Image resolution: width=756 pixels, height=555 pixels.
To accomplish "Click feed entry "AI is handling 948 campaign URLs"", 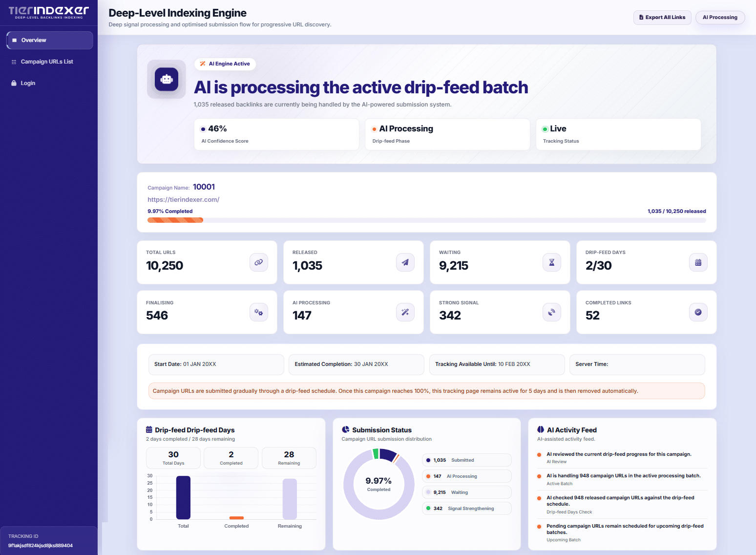I will (621, 479).
